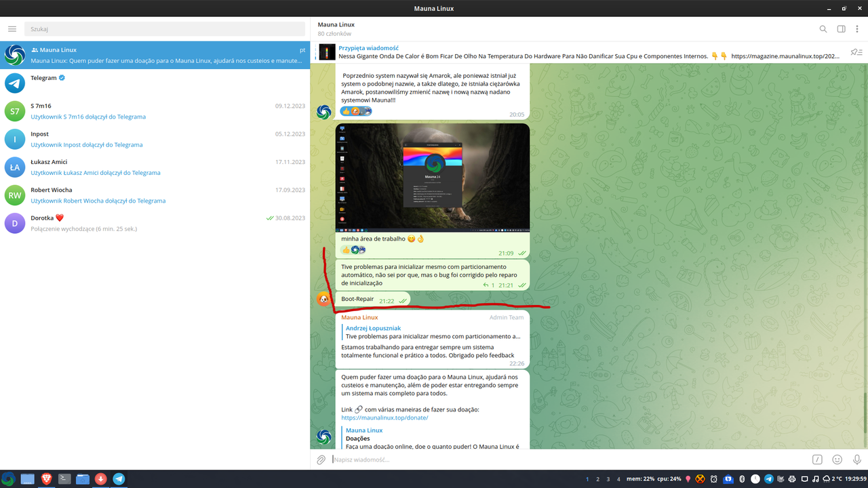Click the Telegram system tray icon
Viewport: 868px width, 488px height.
coord(769,479)
